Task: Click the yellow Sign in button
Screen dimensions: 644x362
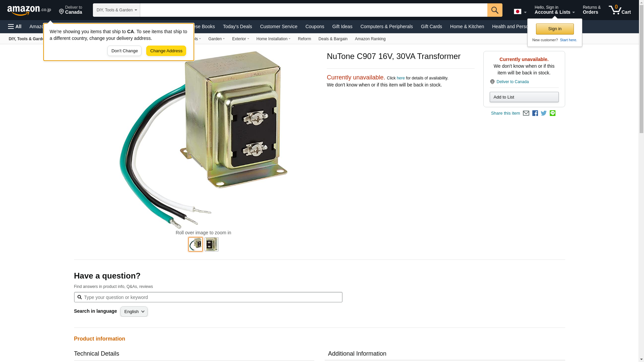Action: pyautogui.click(x=555, y=29)
